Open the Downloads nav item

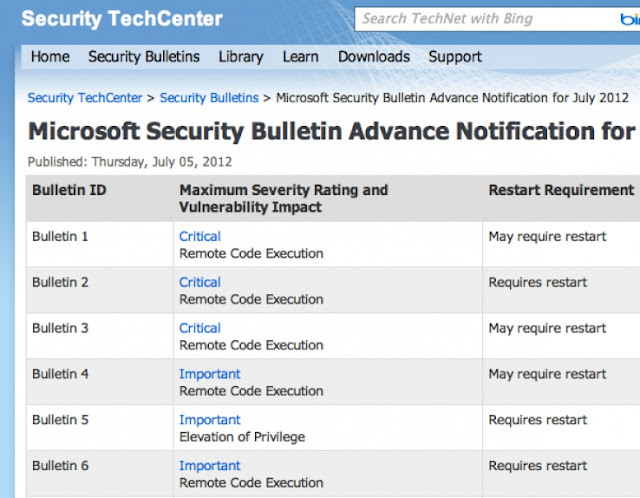(x=374, y=56)
